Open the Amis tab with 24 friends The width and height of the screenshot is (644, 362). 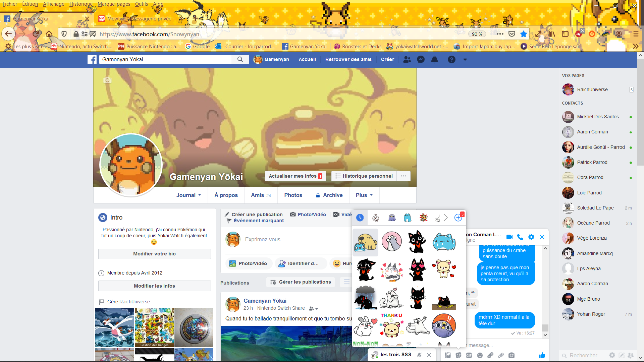[261, 195]
